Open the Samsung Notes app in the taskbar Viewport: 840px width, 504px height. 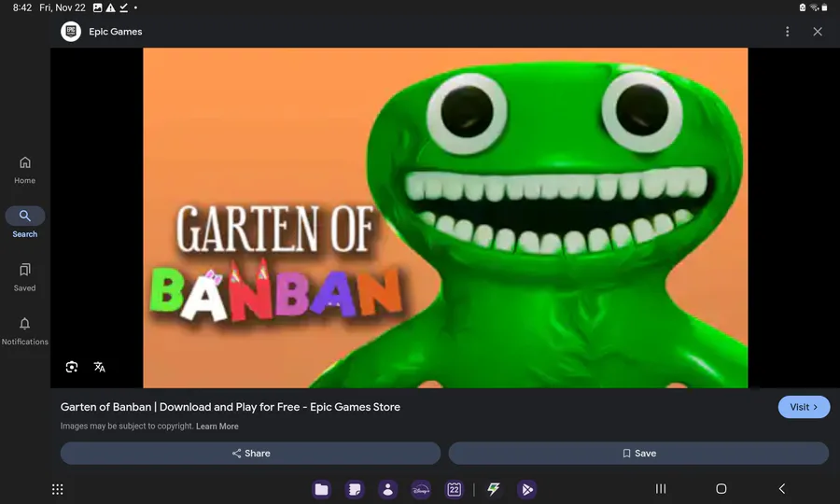click(355, 489)
